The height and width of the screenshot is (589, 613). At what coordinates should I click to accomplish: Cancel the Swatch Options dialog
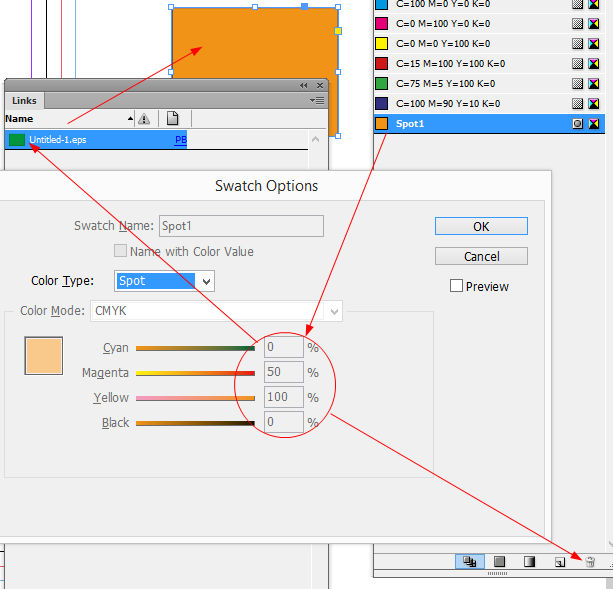point(481,256)
